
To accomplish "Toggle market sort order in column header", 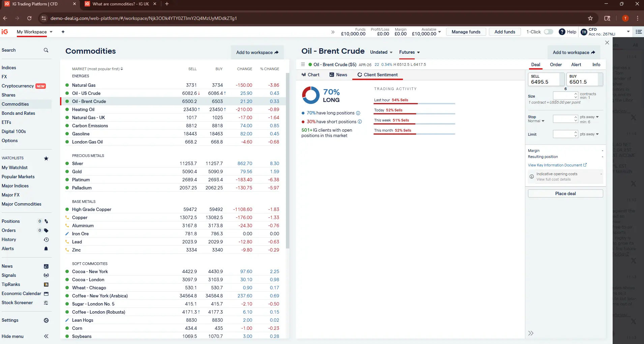I will coord(122,69).
